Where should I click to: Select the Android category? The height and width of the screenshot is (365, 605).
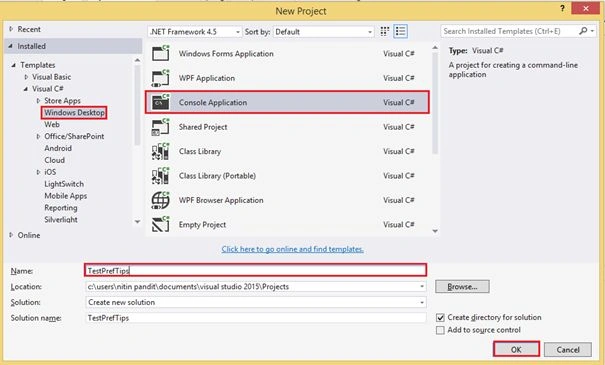tap(58, 148)
